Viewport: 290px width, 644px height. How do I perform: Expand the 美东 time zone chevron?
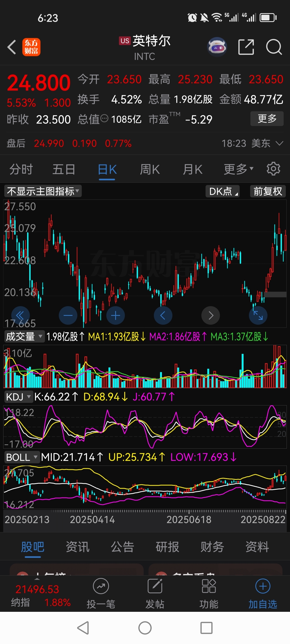point(280,143)
